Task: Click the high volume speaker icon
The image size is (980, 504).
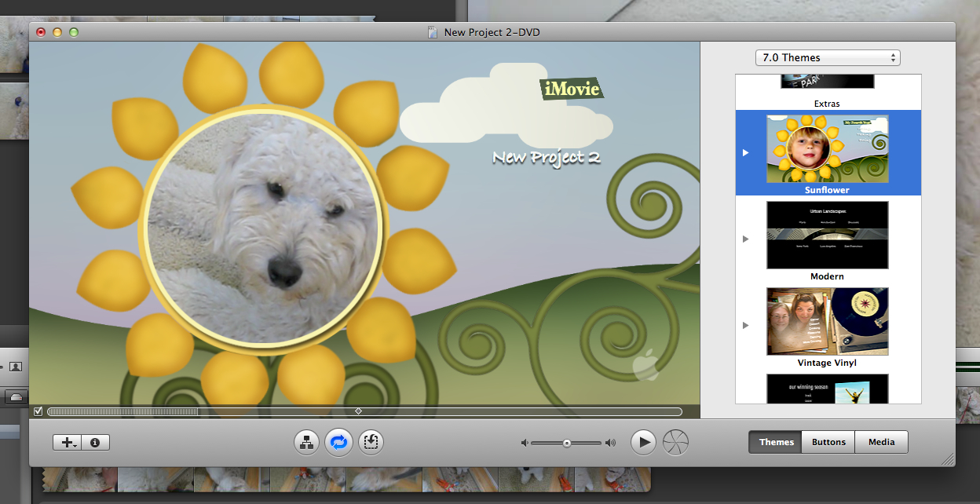Action: click(x=610, y=444)
